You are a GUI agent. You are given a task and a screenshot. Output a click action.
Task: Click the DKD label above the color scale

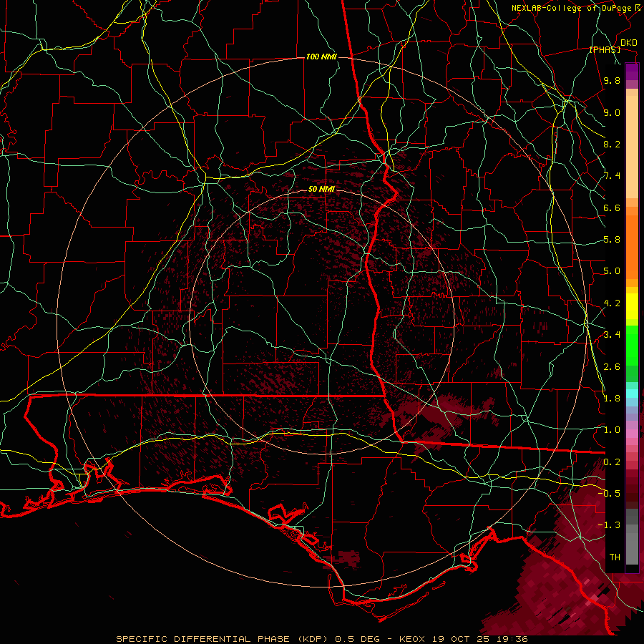[629, 43]
